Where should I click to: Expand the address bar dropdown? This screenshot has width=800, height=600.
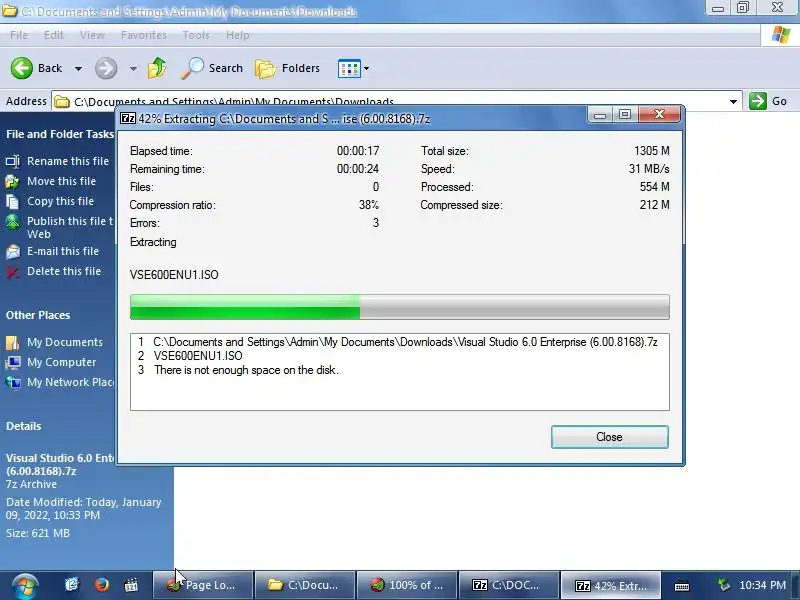[733, 102]
